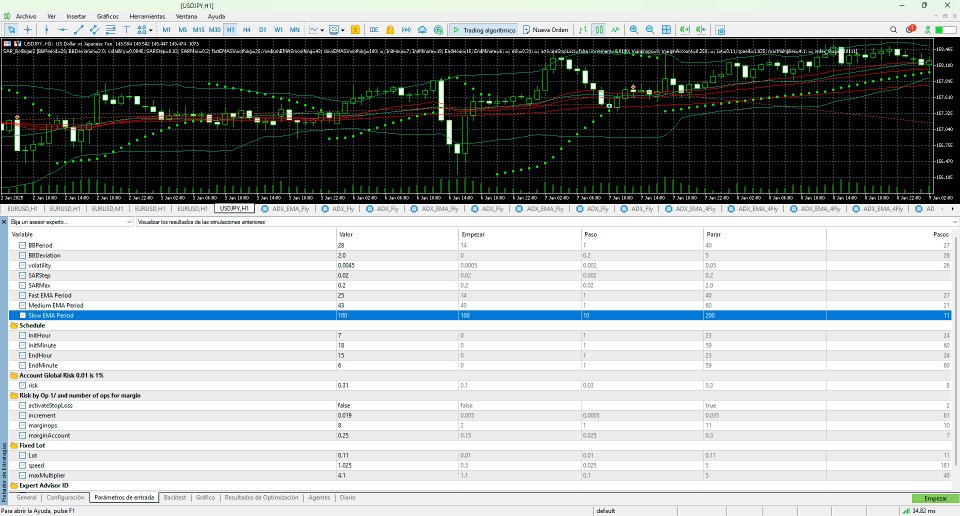Viewport: 960px width, 516px height.
Task: Expand the Expert Advisor ID group
Action: click(13, 485)
